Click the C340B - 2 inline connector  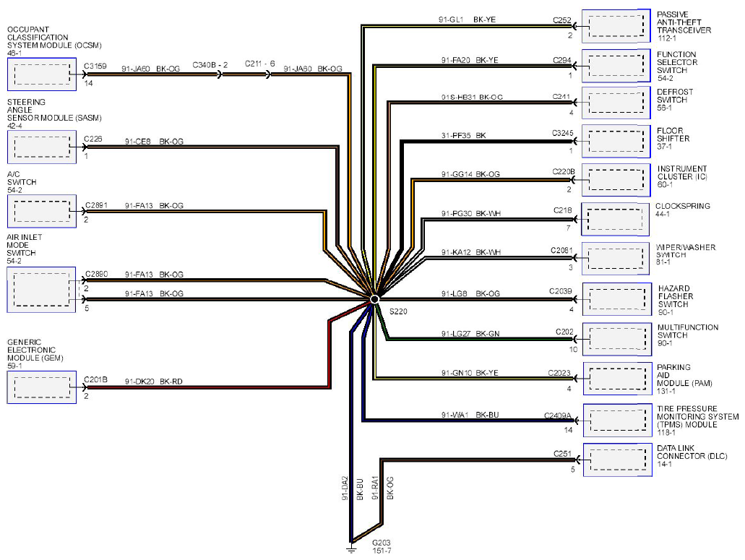219,74
